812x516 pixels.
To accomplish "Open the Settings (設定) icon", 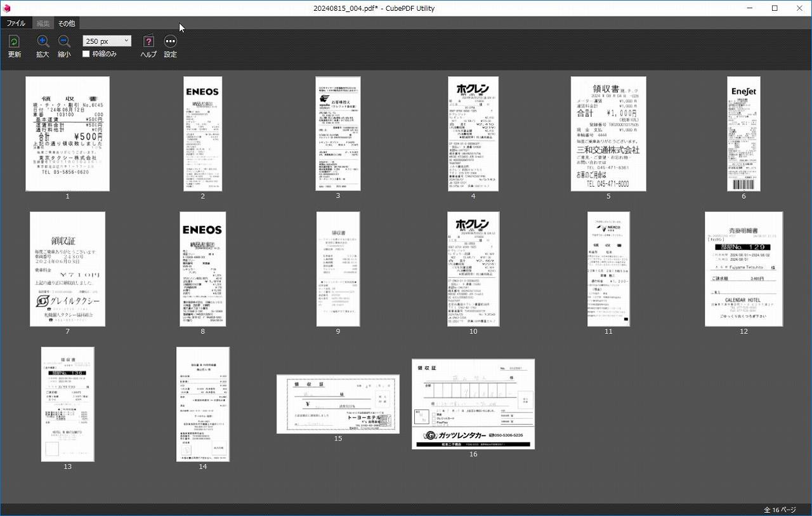I will [170, 42].
